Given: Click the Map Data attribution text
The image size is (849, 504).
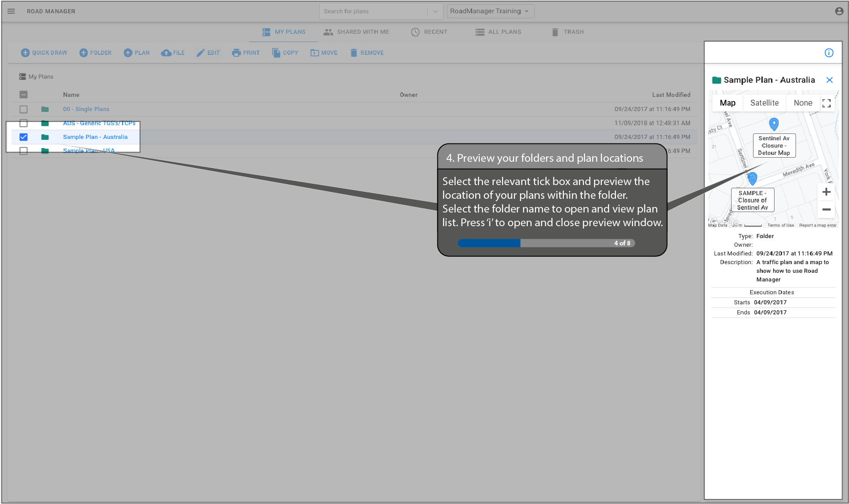Looking at the screenshot, I should (717, 225).
